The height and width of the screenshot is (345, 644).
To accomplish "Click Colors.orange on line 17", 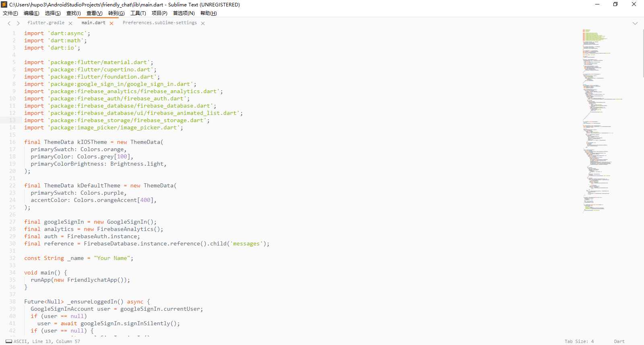I will 102,150.
